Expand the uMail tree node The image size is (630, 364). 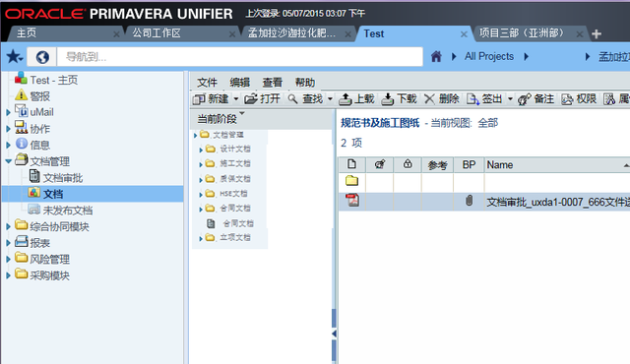point(8,113)
